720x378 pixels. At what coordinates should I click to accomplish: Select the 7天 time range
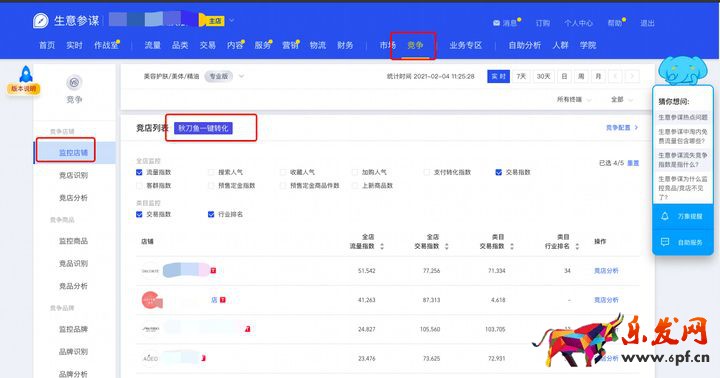pyautogui.click(x=521, y=76)
